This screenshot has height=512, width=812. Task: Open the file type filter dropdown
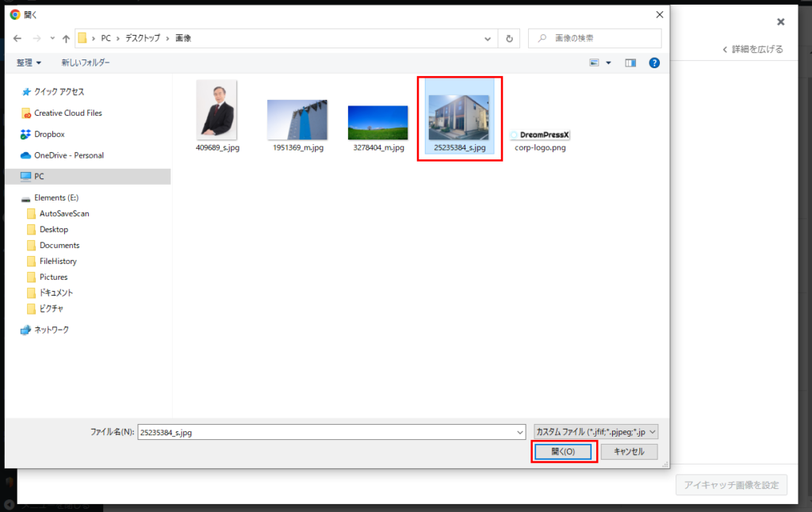coord(596,432)
